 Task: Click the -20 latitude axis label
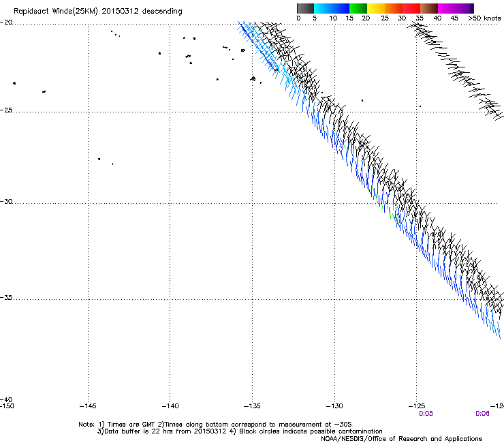click(6, 22)
